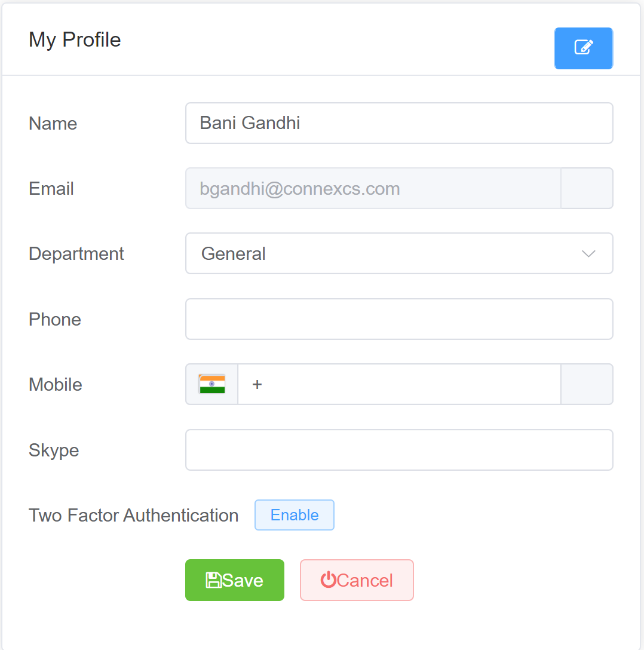Click the empty box right of Email field
This screenshot has height=650, width=644.
coord(587,188)
